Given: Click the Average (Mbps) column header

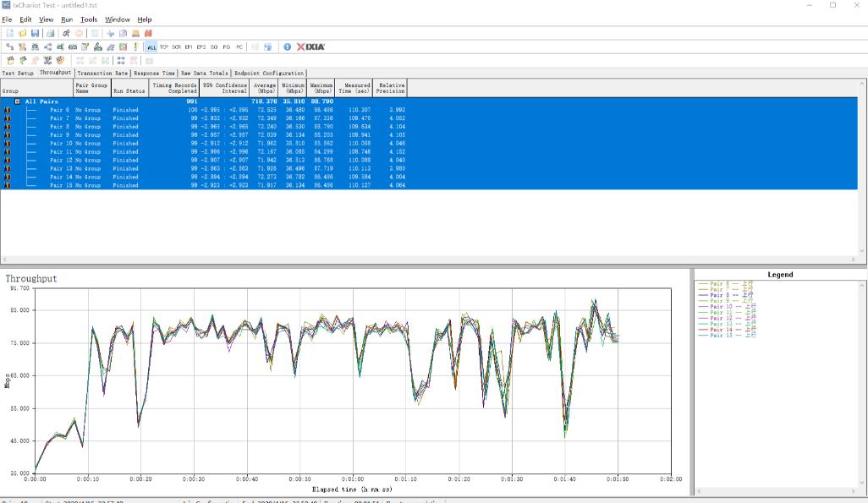Looking at the screenshot, I should (266, 88).
